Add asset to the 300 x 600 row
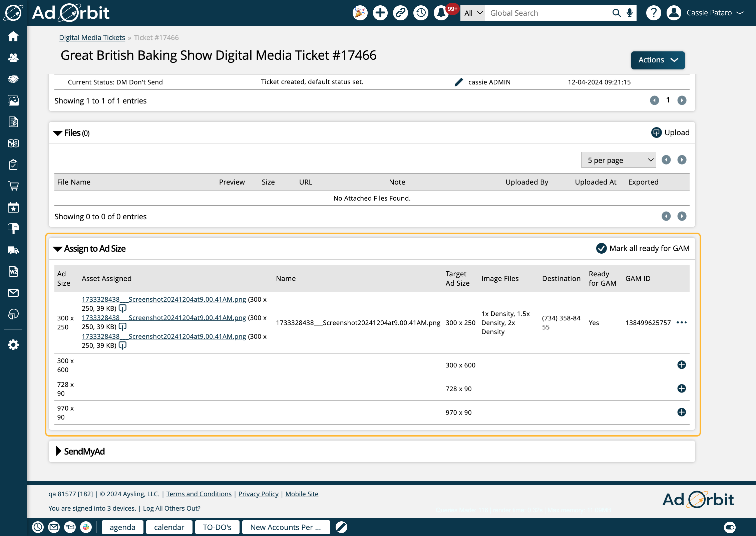 pos(682,365)
